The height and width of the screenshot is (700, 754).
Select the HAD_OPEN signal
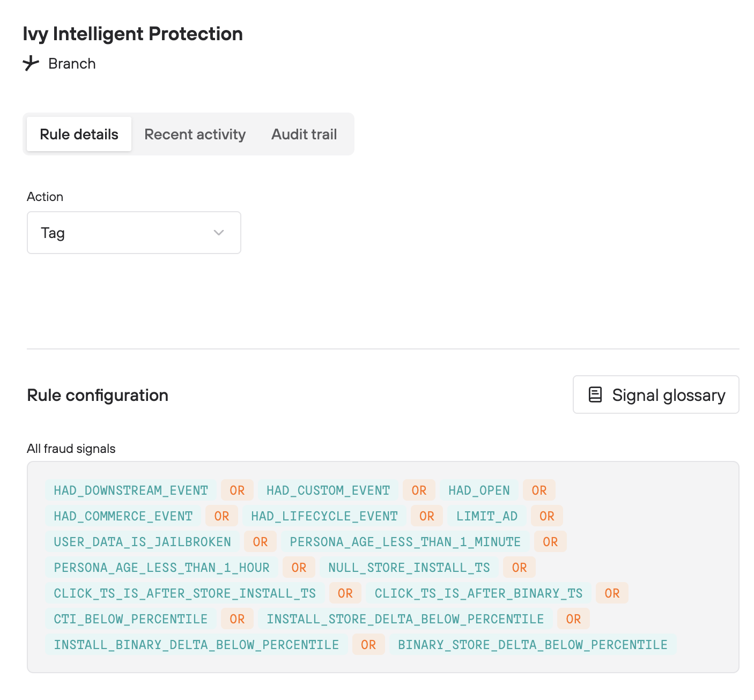[479, 490]
